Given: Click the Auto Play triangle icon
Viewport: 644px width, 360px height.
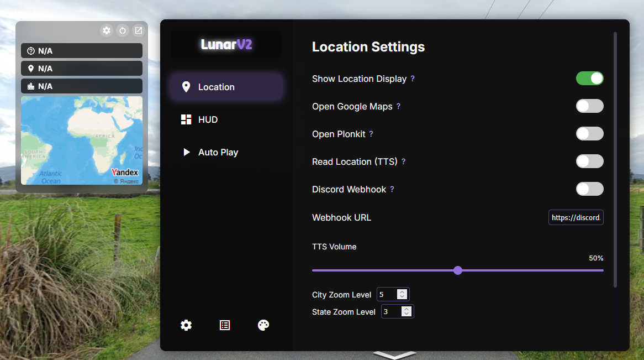Looking at the screenshot, I should click(x=187, y=152).
